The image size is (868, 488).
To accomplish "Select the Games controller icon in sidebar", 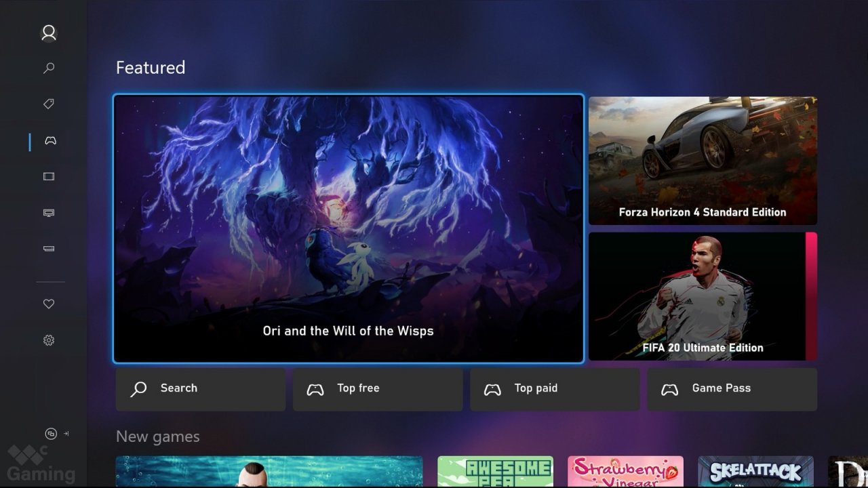I will pyautogui.click(x=50, y=141).
